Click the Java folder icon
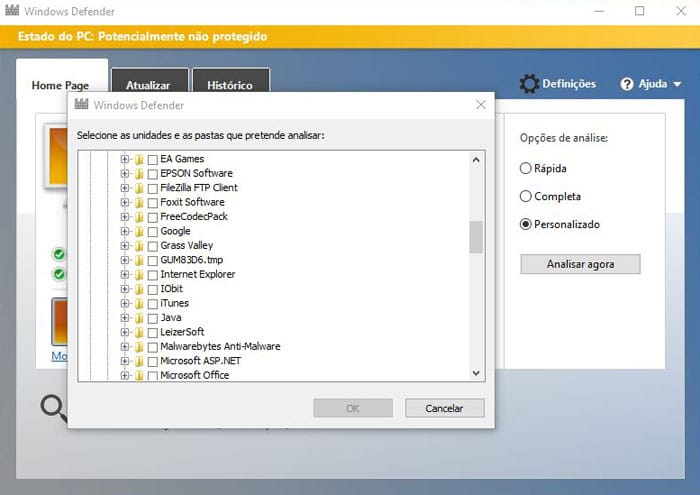This screenshot has height=495, width=700. click(139, 317)
